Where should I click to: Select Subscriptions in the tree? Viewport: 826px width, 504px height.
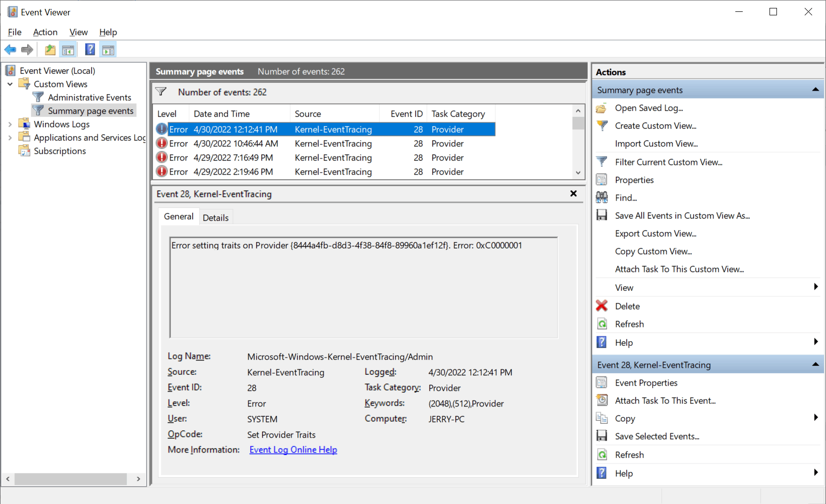59,151
